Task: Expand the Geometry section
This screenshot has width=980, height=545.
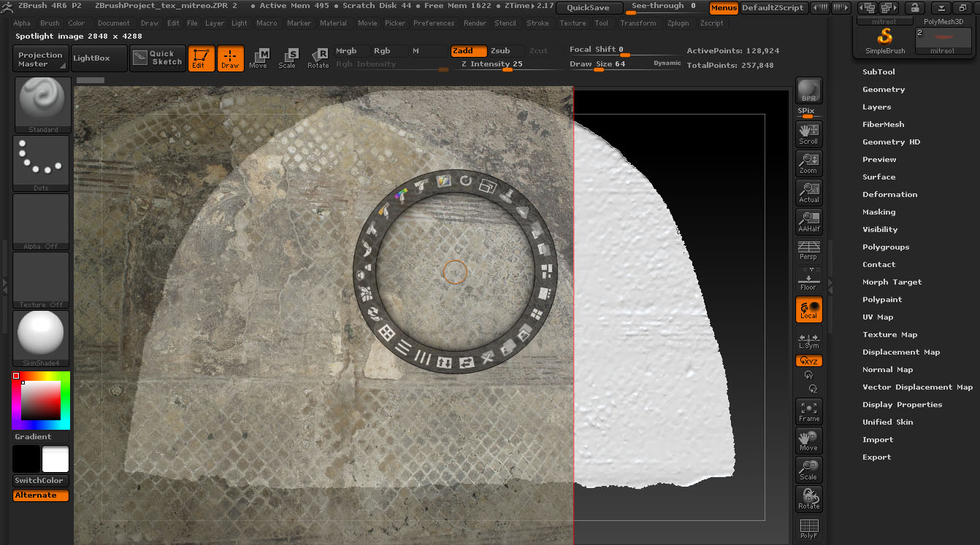Action: (883, 90)
